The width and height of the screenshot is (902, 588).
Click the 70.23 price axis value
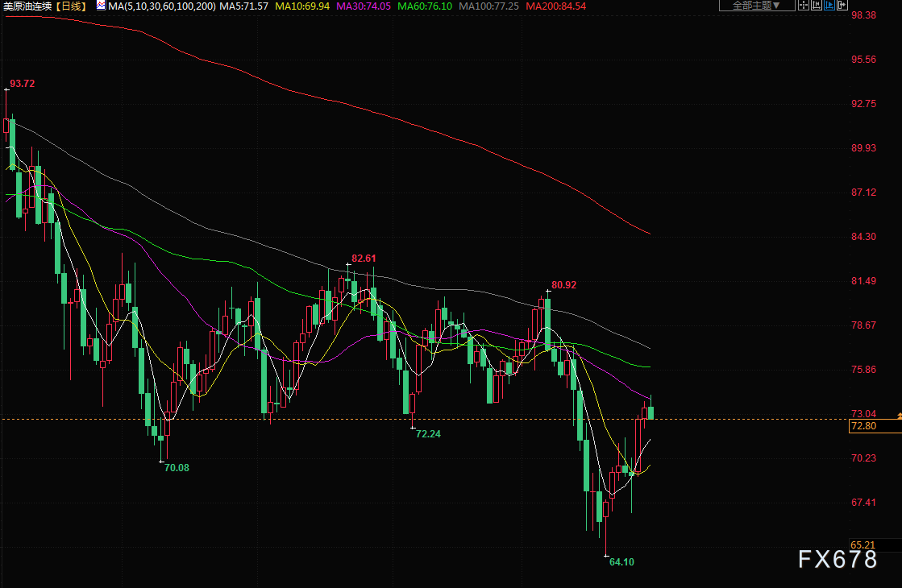(863, 458)
